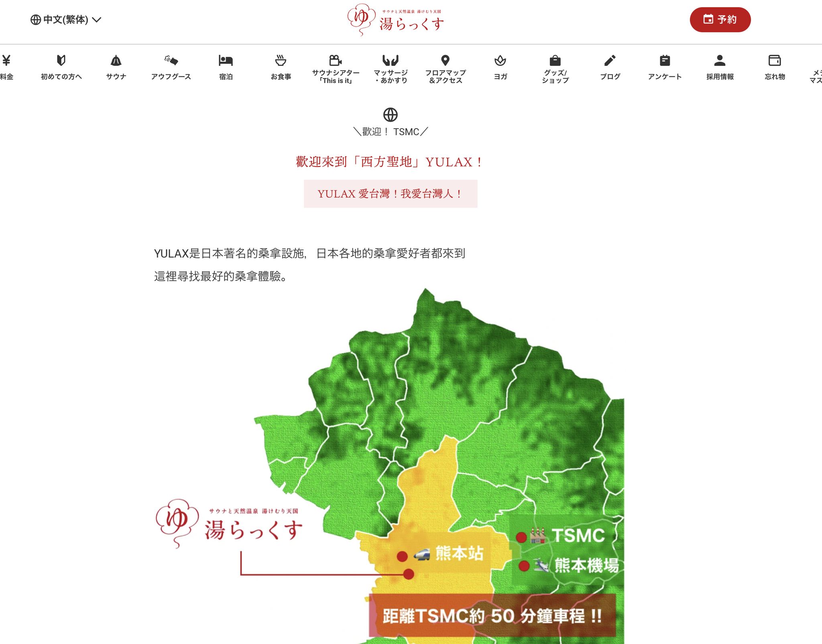Click the 湯らっくす header logo
The image size is (822, 644).
[x=396, y=20]
